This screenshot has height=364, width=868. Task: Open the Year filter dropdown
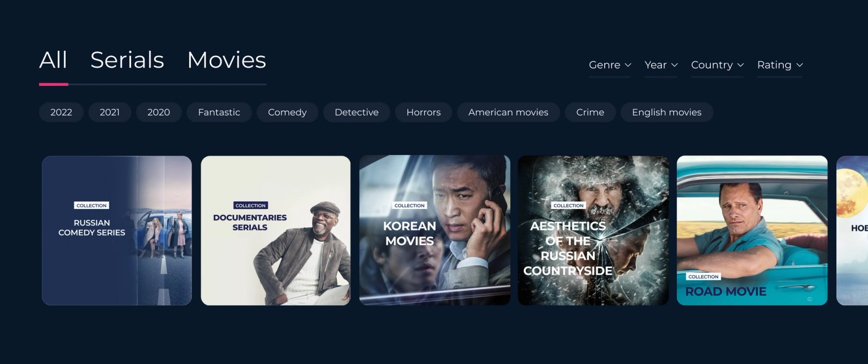click(x=661, y=65)
